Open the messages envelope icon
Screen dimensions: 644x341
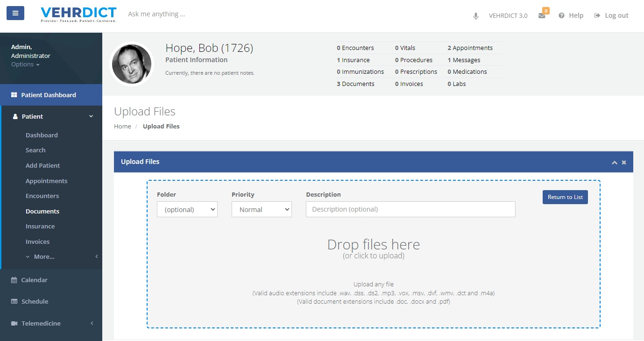(x=542, y=15)
